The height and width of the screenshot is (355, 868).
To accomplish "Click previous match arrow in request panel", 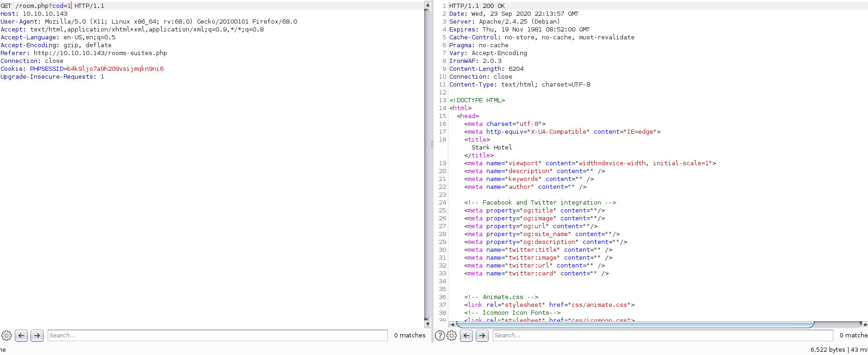I will [x=21, y=336].
